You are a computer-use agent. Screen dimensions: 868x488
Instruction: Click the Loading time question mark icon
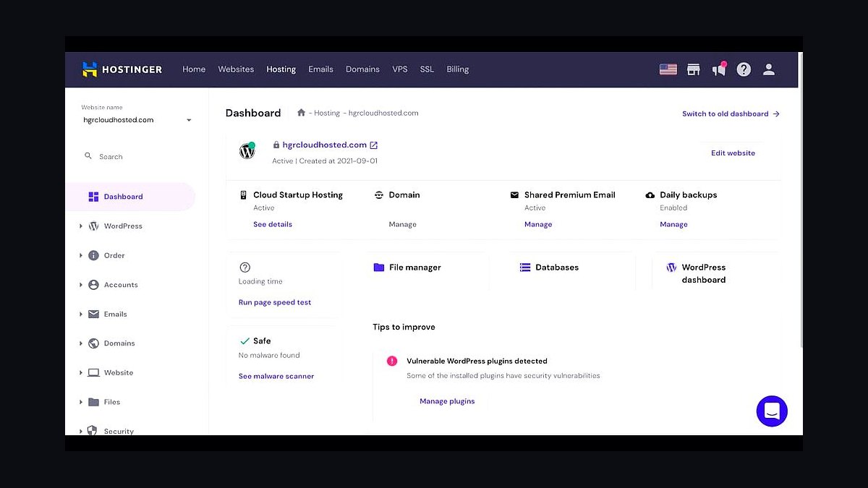[244, 267]
